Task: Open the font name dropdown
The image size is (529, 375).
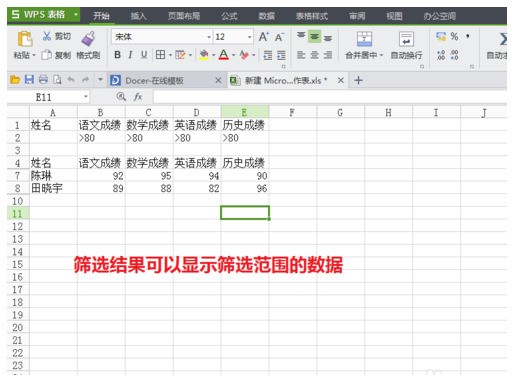Action: click(x=209, y=37)
